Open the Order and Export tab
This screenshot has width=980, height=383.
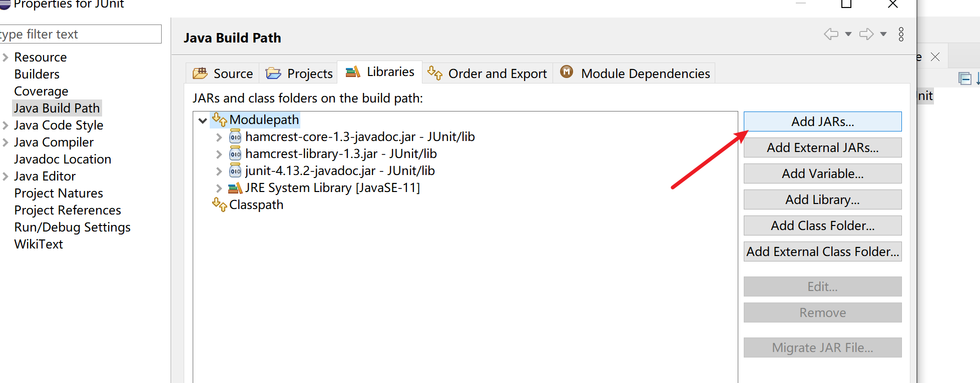click(487, 73)
